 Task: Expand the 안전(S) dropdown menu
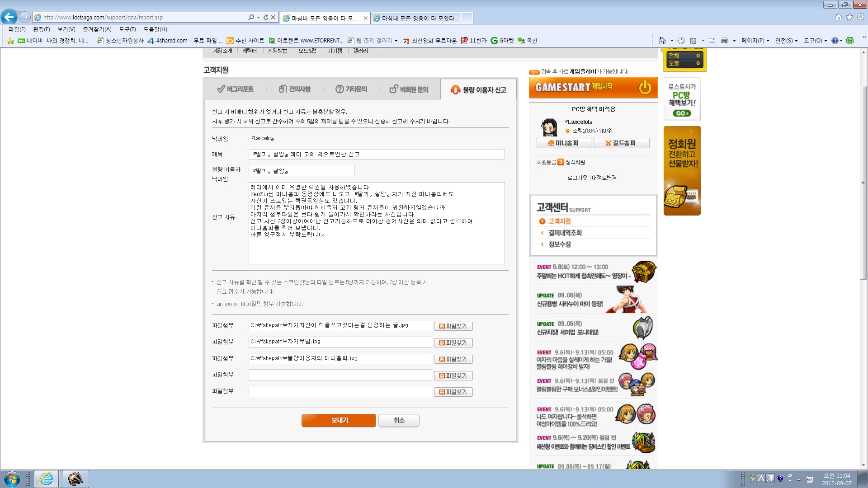point(786,41)
